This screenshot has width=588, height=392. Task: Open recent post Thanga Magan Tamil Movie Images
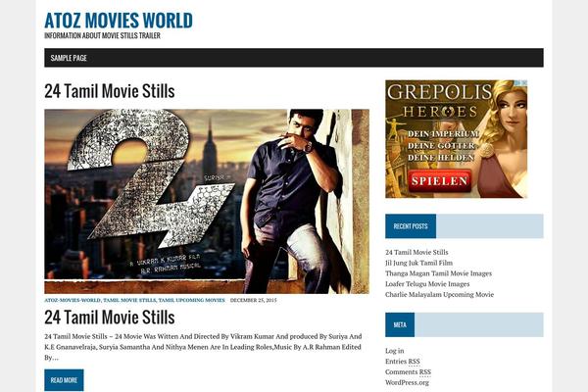438,273
